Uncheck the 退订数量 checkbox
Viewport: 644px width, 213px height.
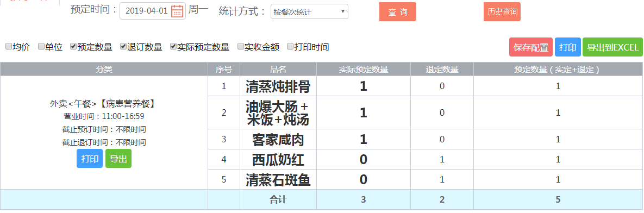(x=123, y=47)
